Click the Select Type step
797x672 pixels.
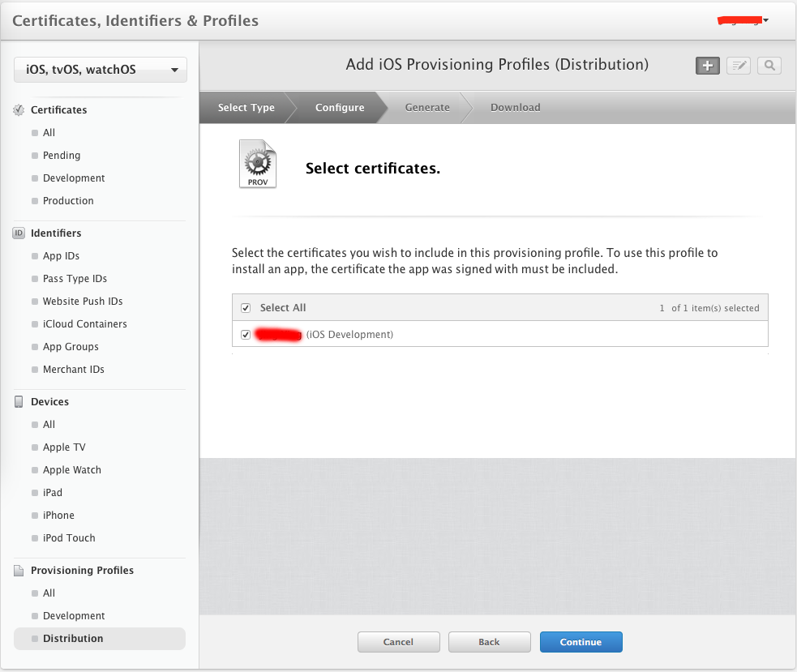tap(246, 107)
